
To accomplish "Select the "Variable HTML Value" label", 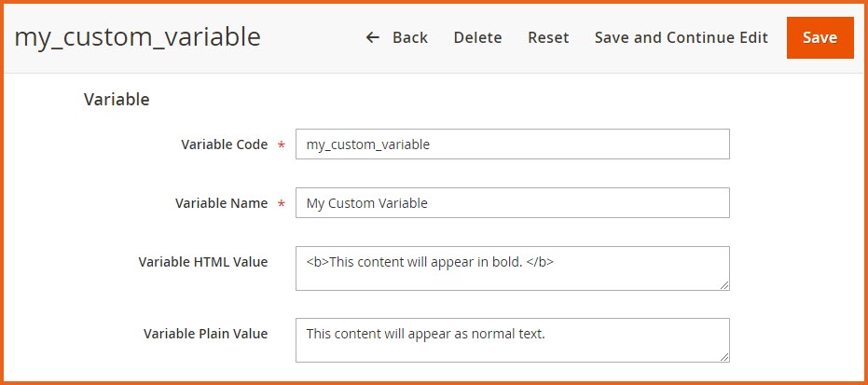I will point(202,262).
